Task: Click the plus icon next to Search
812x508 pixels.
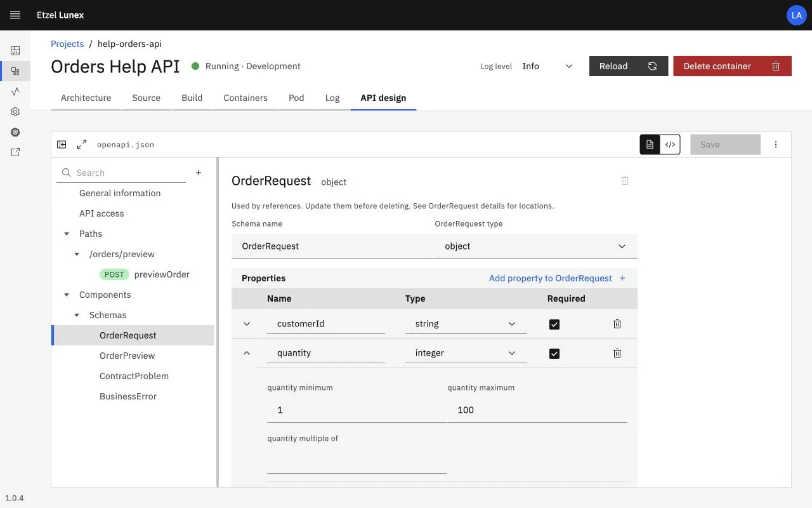Action: pyautogui.click(x=199, y=173)
